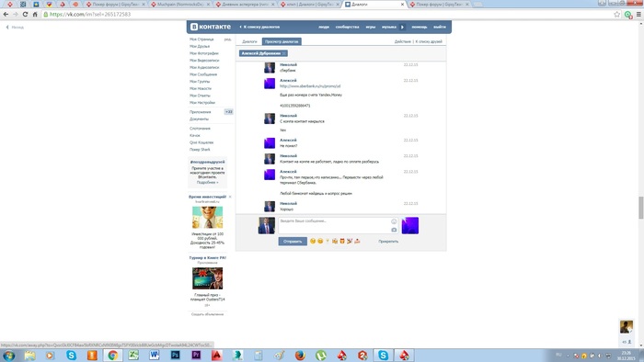Screen dimensions: 644x362
Task: Insert the birthday cake emoji at row end
Action: [x=357, y=241]
